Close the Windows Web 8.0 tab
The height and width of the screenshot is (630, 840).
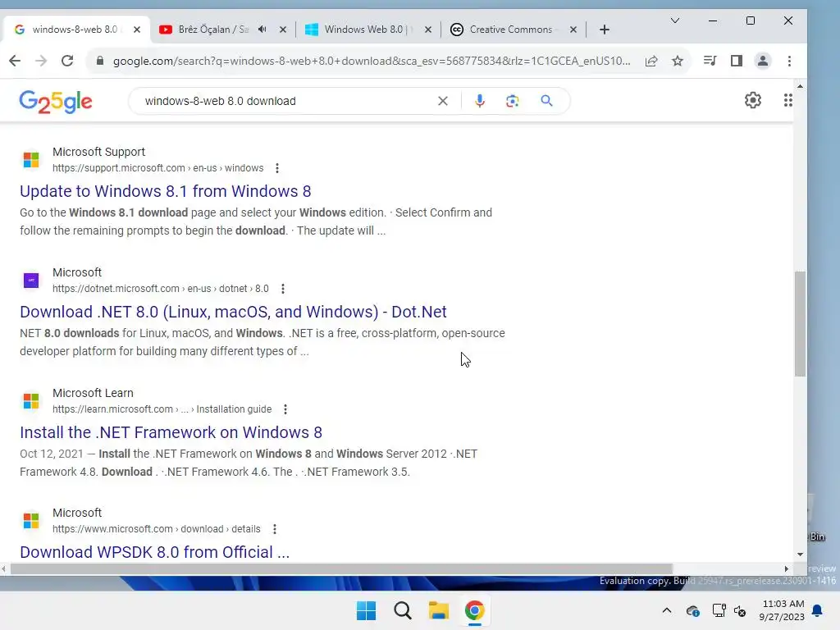pos(428,30)
